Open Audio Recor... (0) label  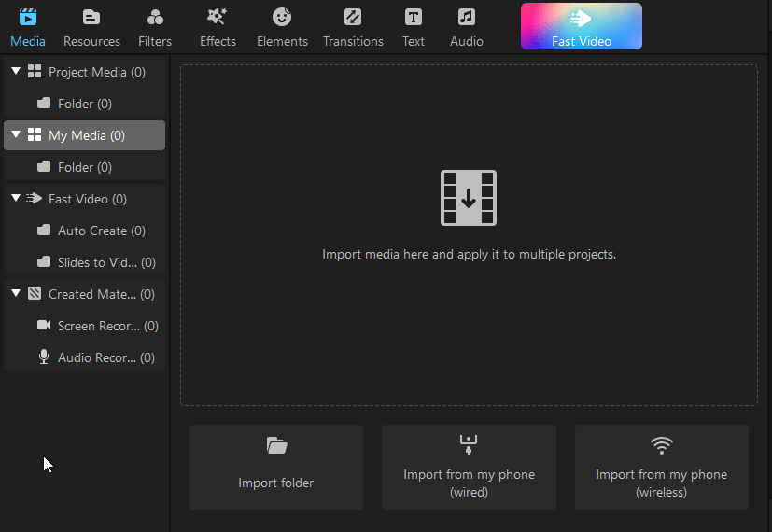click(x=106, y=357)
